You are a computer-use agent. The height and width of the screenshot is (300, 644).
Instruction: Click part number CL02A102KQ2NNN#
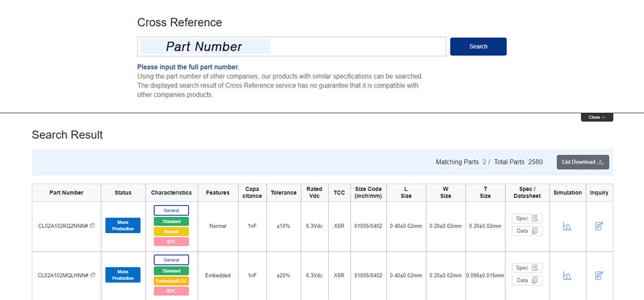(x=63, y=226)
